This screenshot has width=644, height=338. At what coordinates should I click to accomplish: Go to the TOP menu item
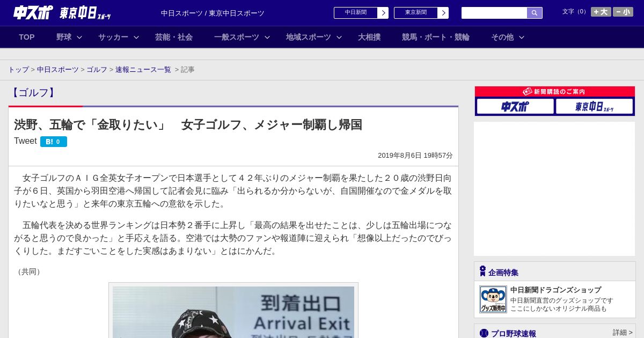click(27, 37)
